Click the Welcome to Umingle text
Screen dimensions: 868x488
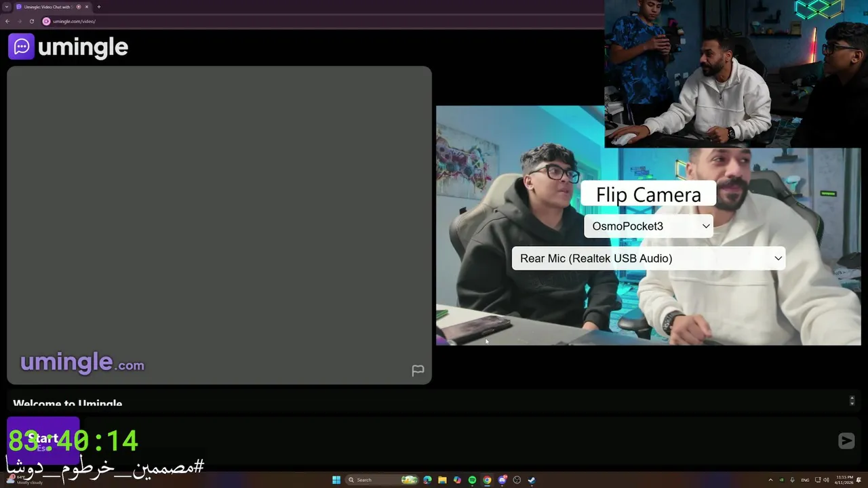pyautogui.click(x=68, y=403)
